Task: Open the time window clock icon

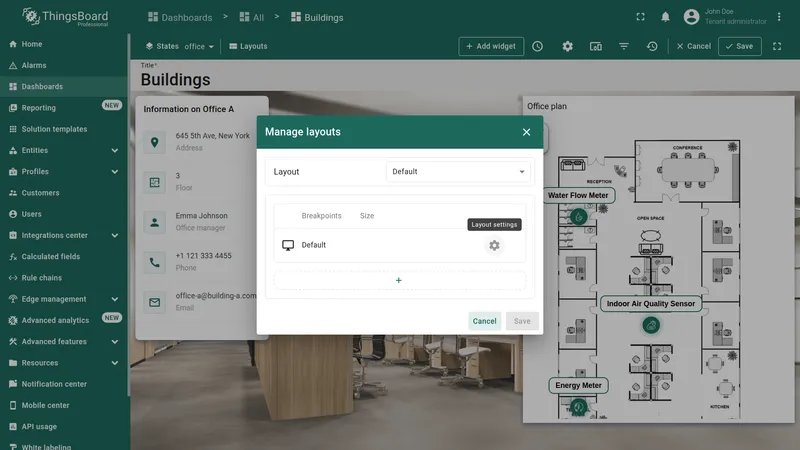Action: [x=538, y=46]
